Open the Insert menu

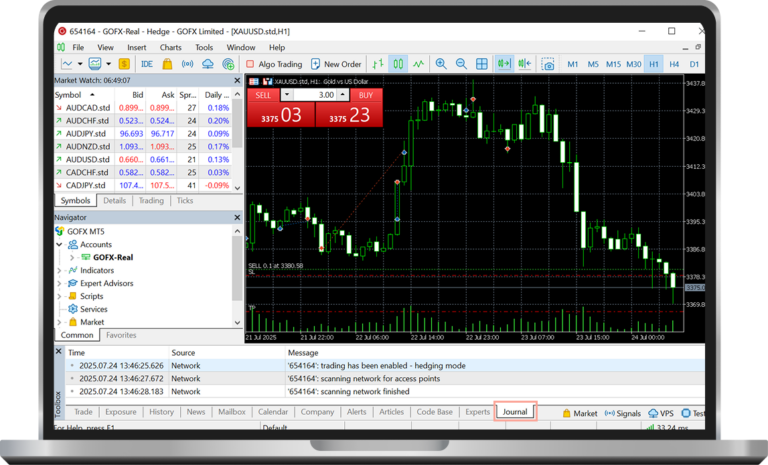point(137,48)
